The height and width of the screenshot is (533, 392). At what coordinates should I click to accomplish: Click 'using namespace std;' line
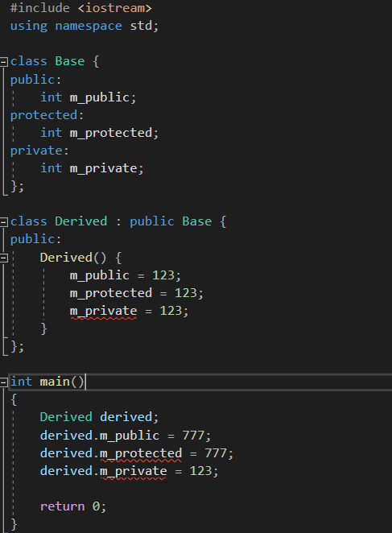point(85,26)
